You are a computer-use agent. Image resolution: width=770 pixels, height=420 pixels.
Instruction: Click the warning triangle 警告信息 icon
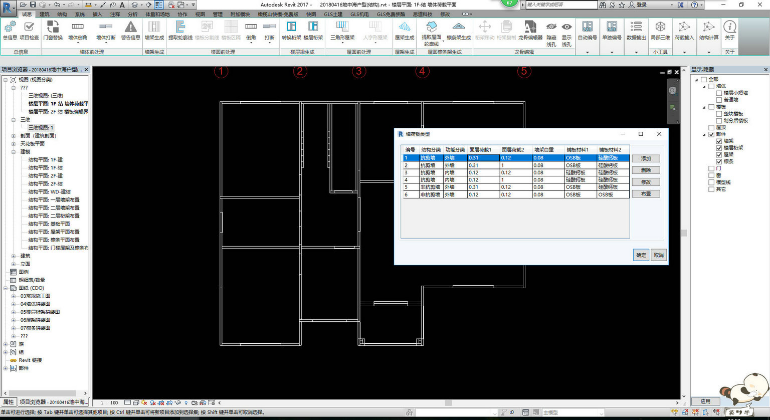point(131,27)
